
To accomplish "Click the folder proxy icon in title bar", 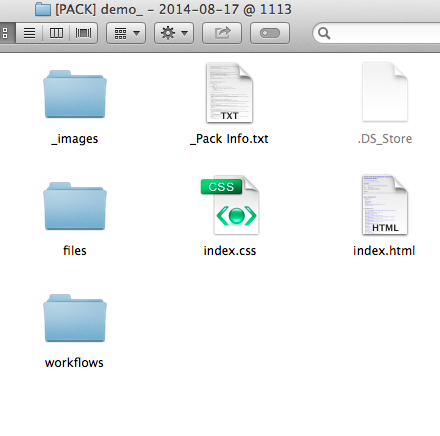I will tap(43, 9).
